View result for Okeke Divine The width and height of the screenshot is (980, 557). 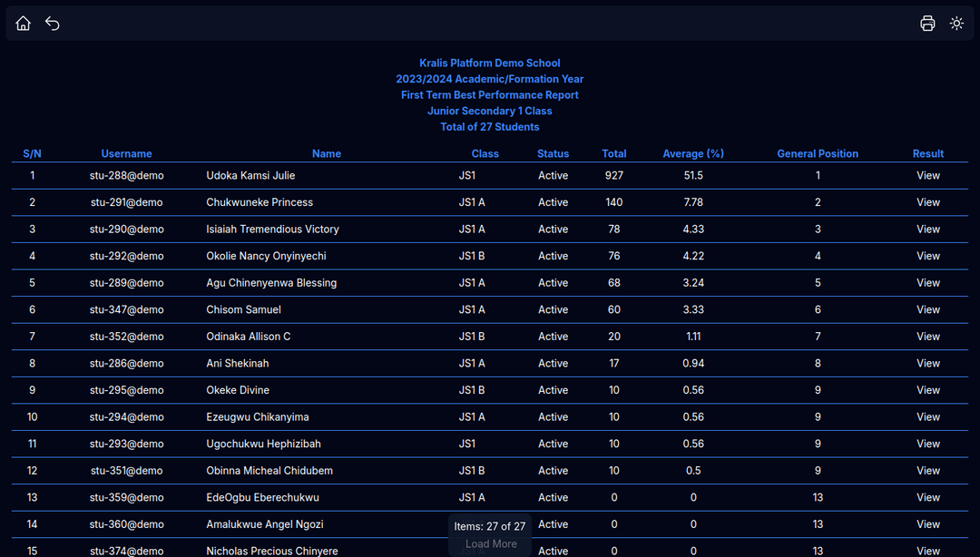point(928,390)
